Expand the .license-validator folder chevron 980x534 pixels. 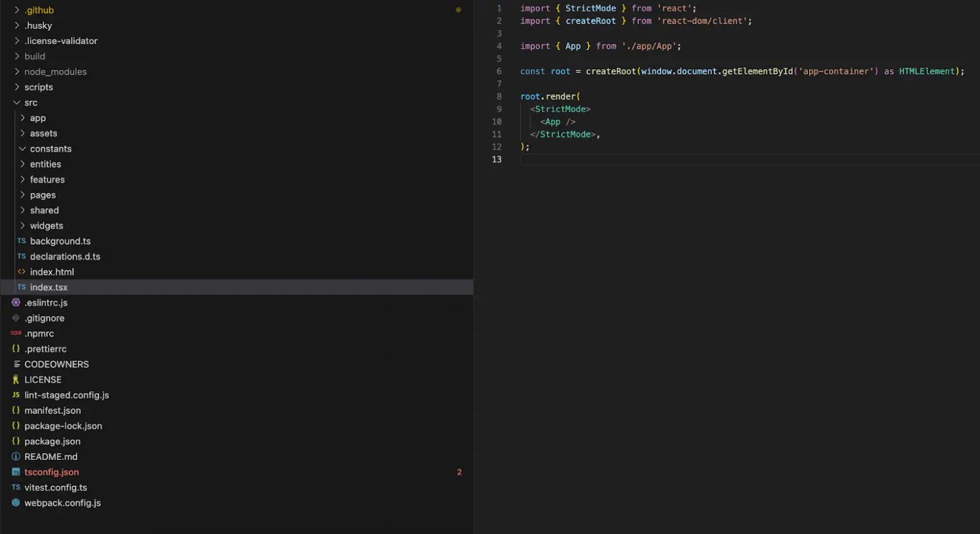tap(17, 41)
